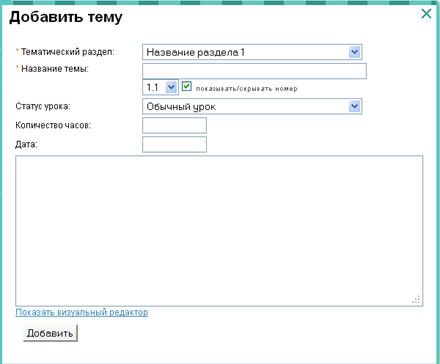Screen dimensions: 440x364
Task: Click the text area resize grip
Action: point(416,299)
